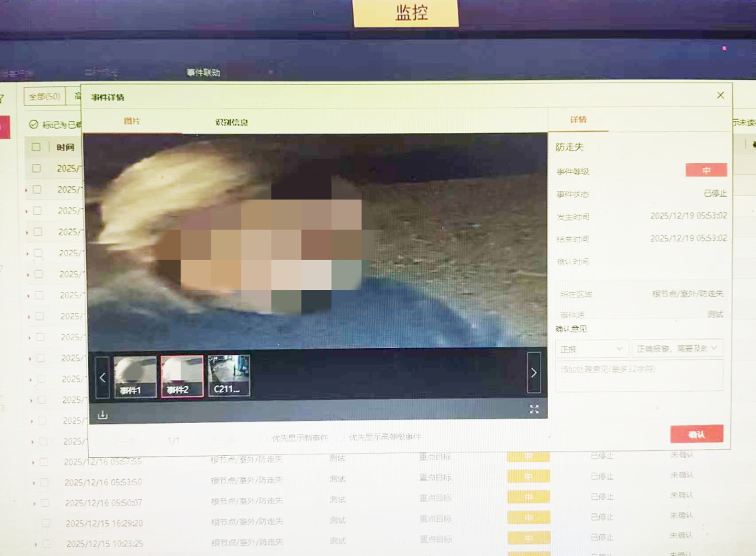Click the 时间 column header
Image resolution: width=756 pixels, height=556 pixels.
click(x=66, y=147)
